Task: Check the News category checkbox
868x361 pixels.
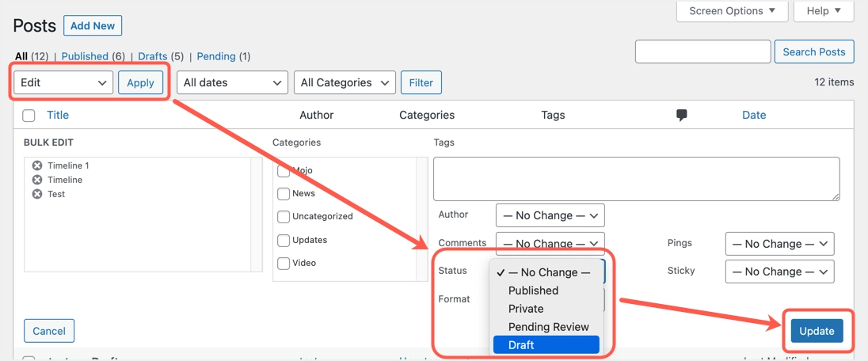Action: coord(284,194)
